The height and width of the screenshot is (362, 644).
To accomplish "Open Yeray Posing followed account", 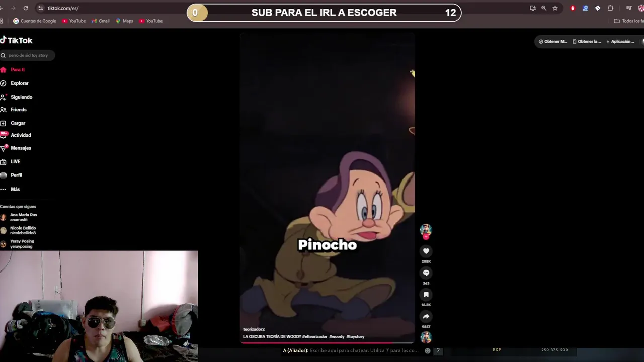I will (x=18, y=244).
